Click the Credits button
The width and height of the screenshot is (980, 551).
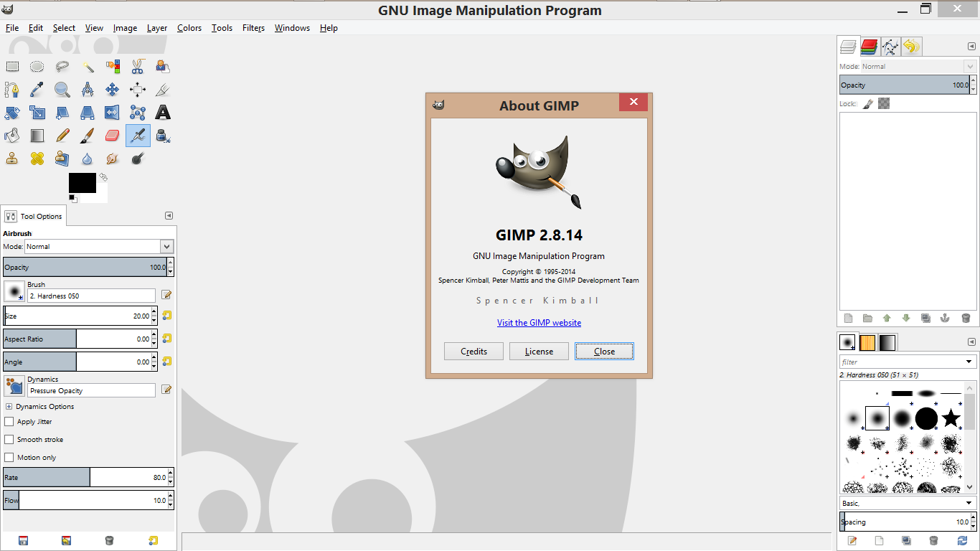[473, 352]
